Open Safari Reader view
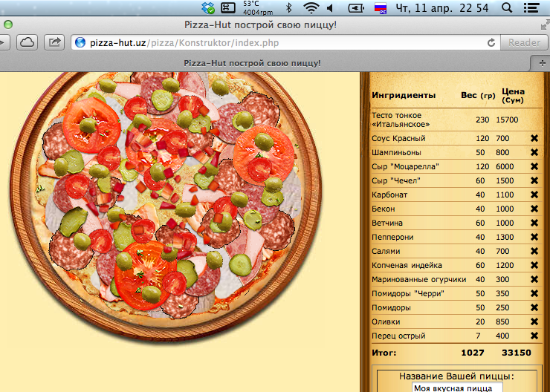550x392 pixels. pyautogui.click(x=524, y=43)
